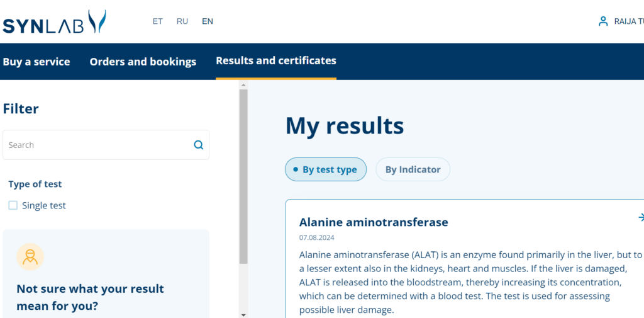Click the magnifier icon in the search box

[199, 145]
